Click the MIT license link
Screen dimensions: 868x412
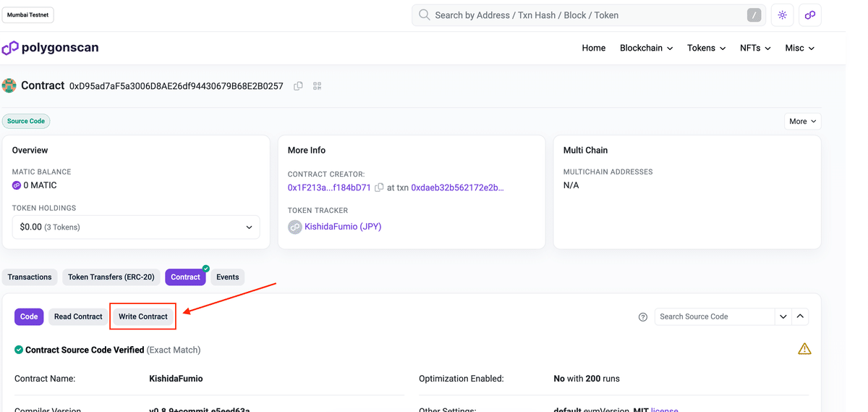pos(665,409)
